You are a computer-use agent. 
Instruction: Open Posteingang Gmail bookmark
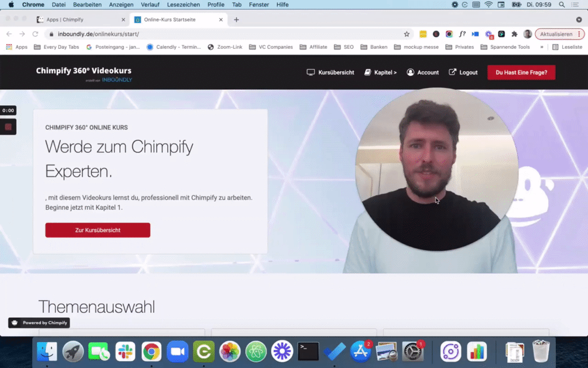click(x=113, y=47)
